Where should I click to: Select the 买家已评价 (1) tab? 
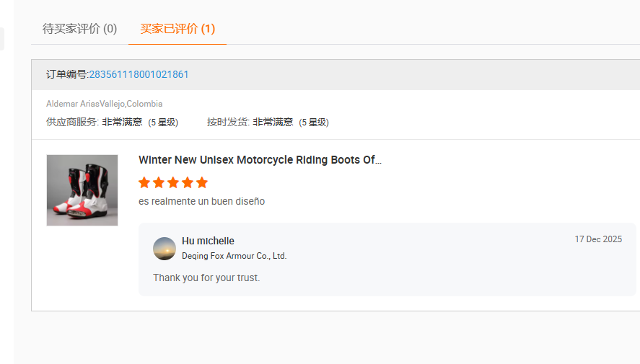coord(177,29)
